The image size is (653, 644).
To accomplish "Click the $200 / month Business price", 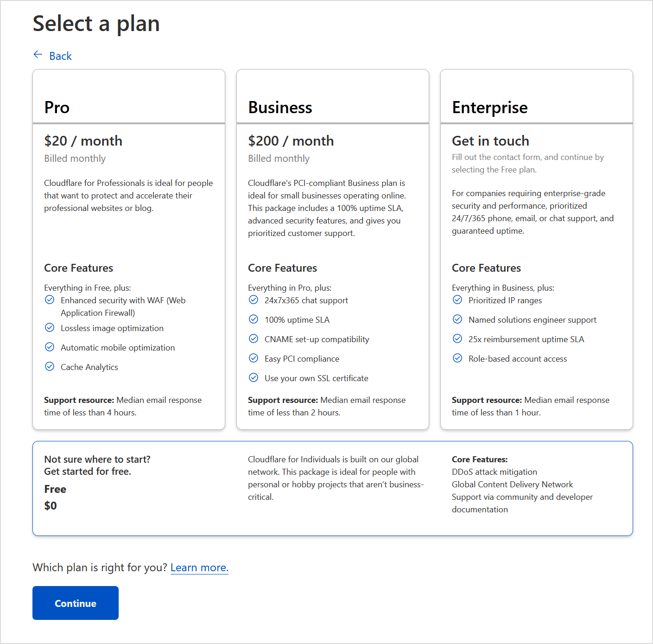I will (x=291, y=141).
